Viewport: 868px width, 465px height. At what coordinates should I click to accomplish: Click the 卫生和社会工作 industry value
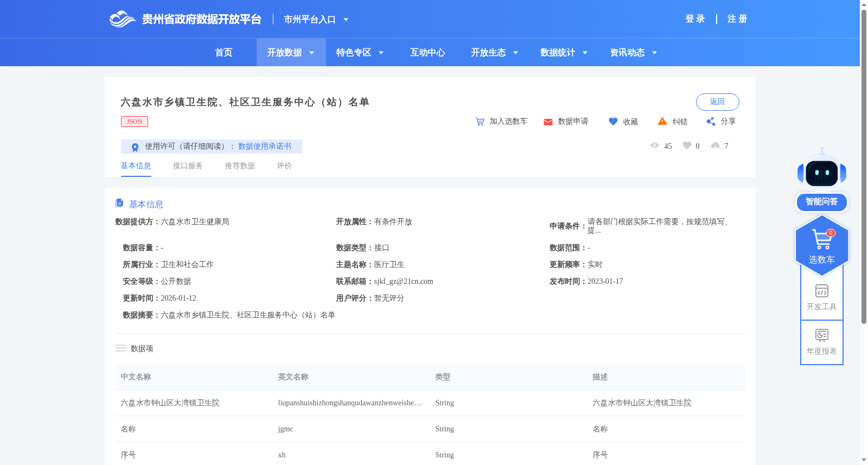point(187,265)
